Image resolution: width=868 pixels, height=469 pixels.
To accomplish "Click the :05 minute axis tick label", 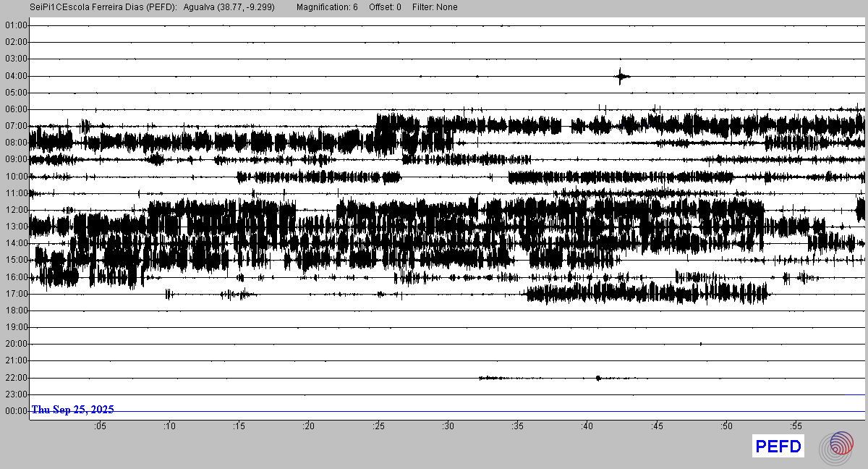I will pos(100,426).
